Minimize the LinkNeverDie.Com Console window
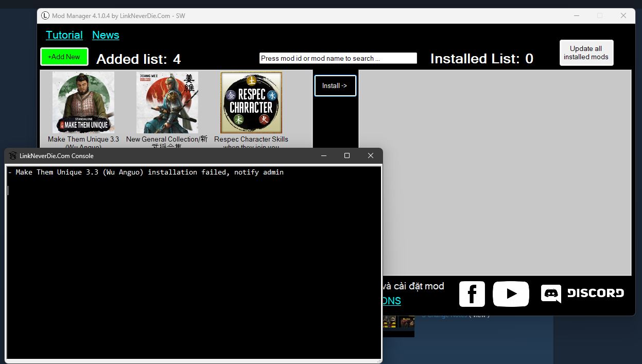The width and height of the screenshot is (642, 364). [324, 155]
